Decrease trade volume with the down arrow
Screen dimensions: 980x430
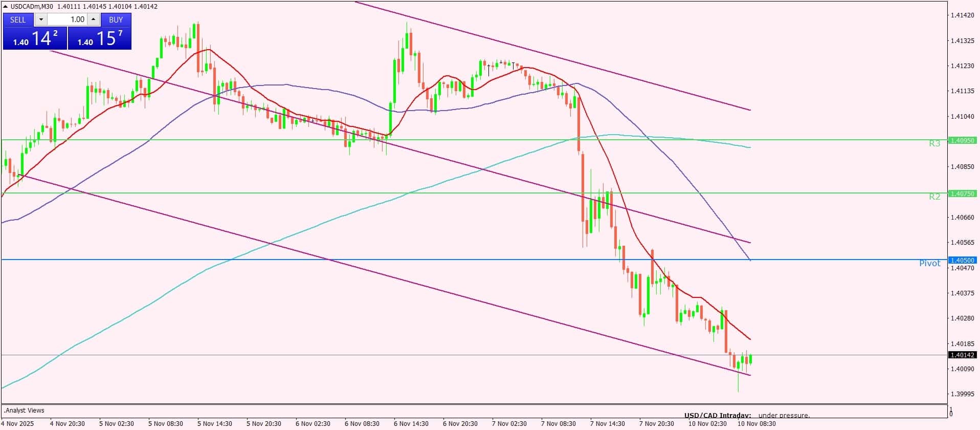point(41,19)
